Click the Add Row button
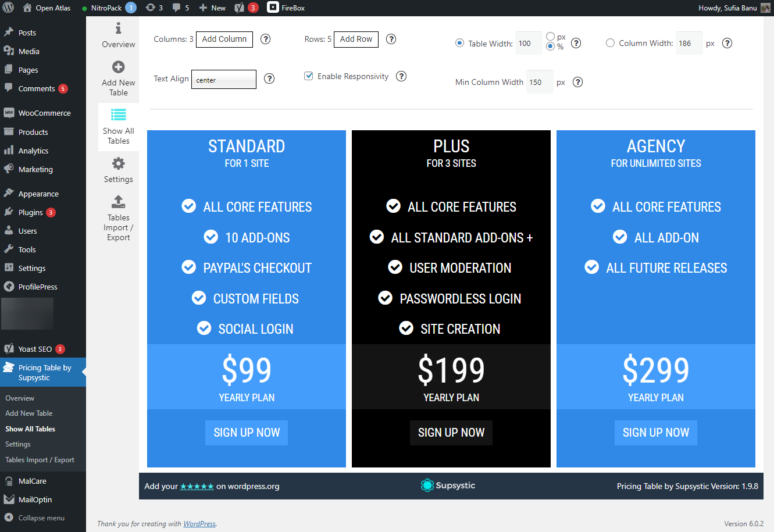 click(356, 39)
